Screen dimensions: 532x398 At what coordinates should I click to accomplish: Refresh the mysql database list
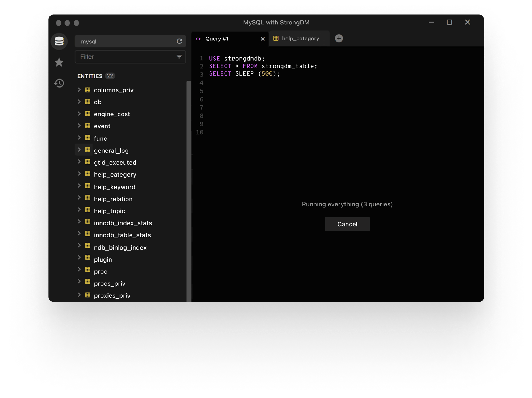(x=180, y=41)
